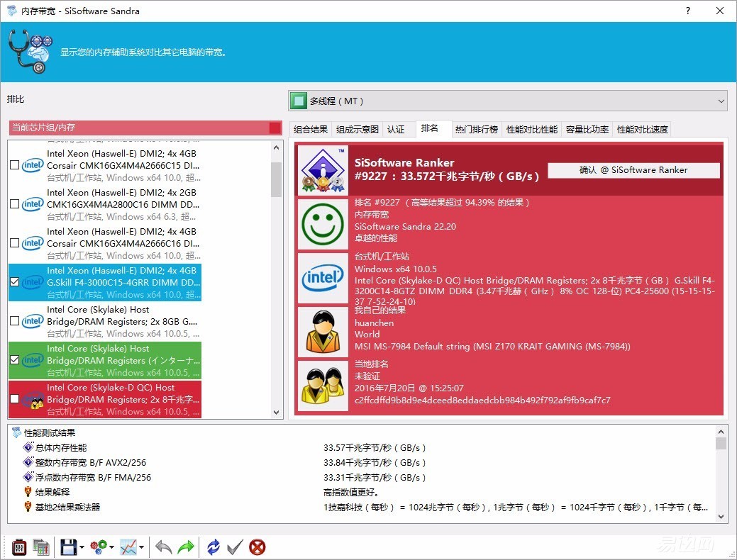Click the red color square in header
Screen dimensions: 737x560
[275, 128]
